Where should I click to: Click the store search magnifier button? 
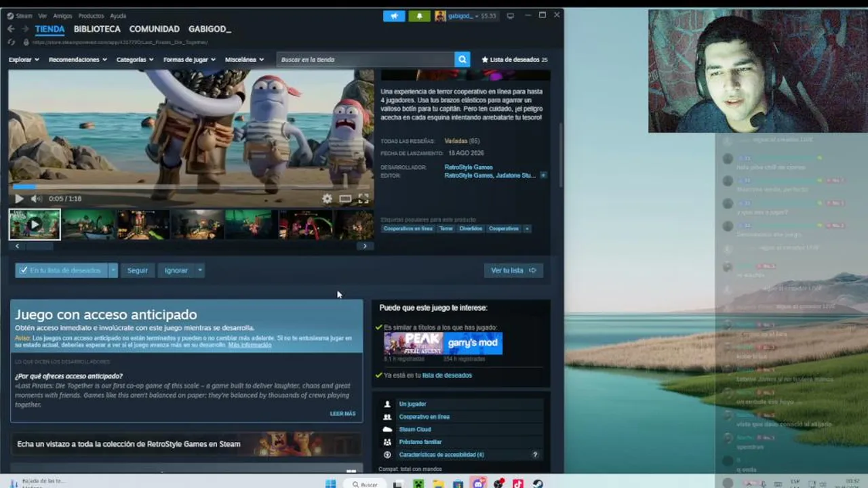(462, 60)
